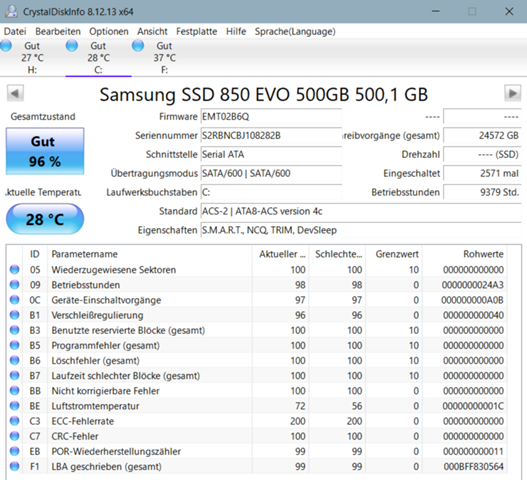Open the Hilfe menu
This screenshot has height=480, width=527.
click(x=236, y=32)
